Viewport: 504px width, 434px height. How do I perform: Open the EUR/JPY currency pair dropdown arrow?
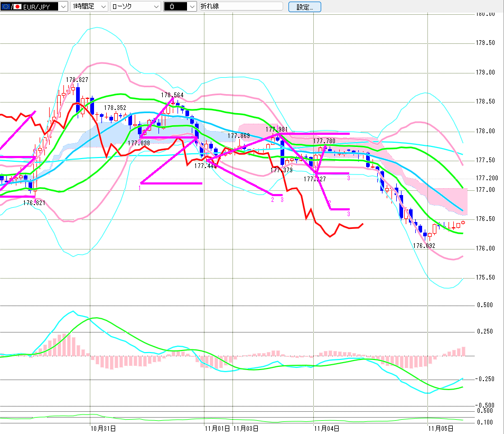click(x=63, y=7)
